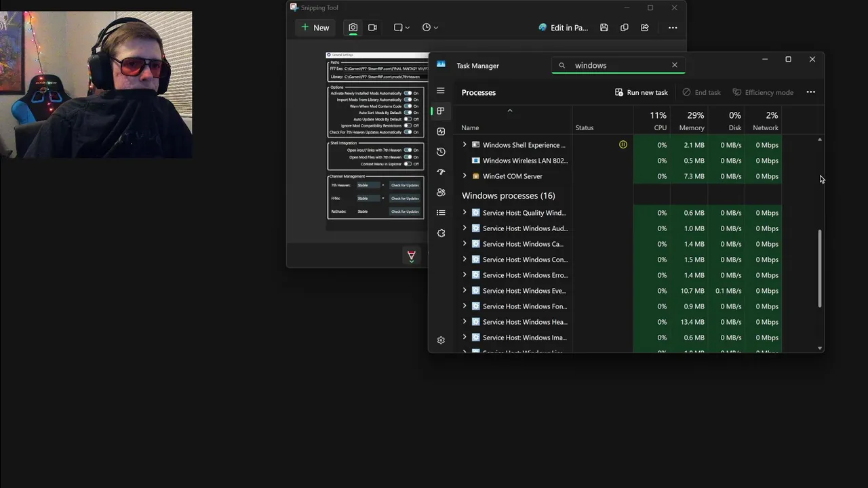The height and width of the screenshot is (488, 868).
Task: Click the scroll-down arrow in Task Manager list
Action: [820, 348]
